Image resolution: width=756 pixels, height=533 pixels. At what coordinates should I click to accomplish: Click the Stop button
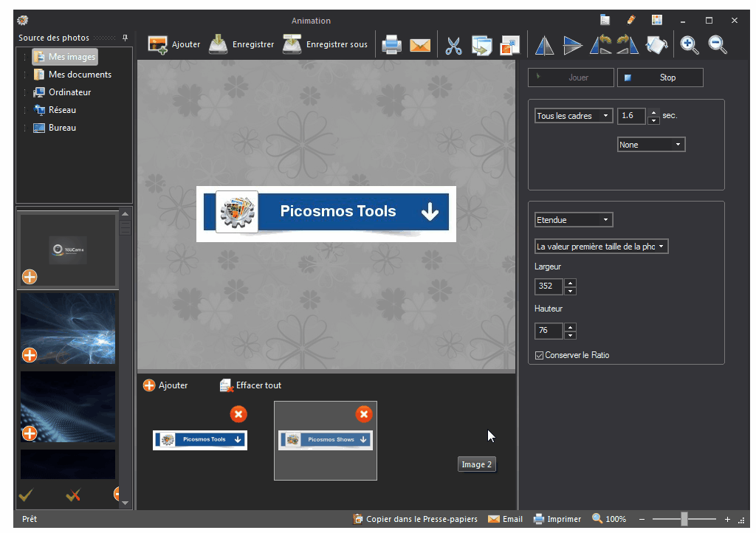(x=660, y=78)
